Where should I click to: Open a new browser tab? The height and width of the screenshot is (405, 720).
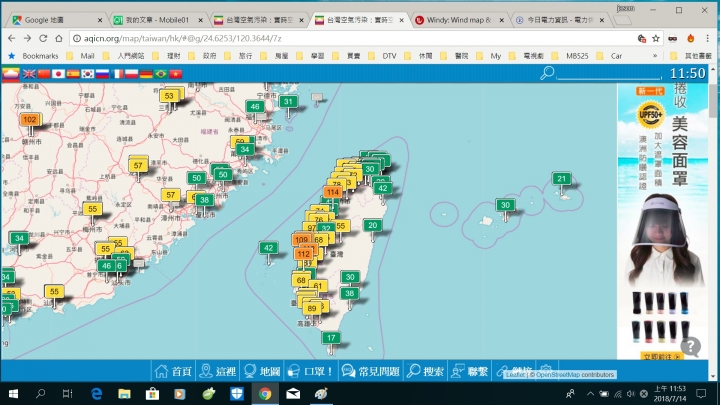[x=623, y=20]
